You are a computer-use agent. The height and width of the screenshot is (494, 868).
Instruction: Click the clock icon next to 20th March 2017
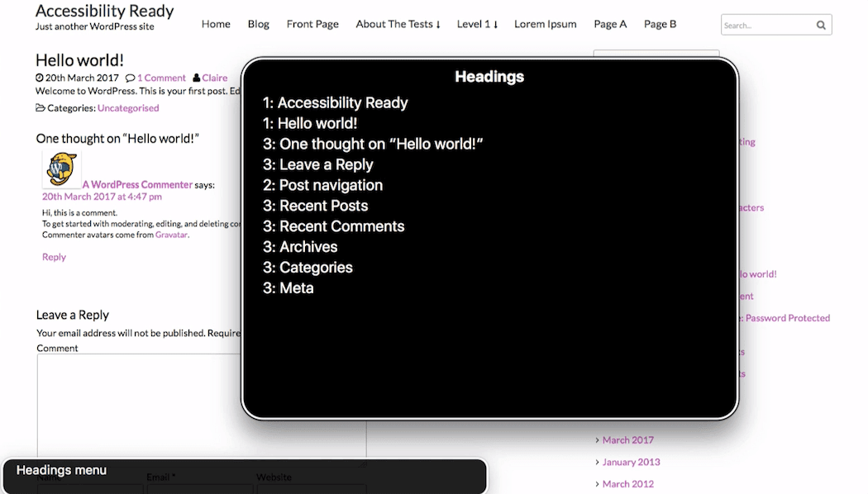[40, 78]
